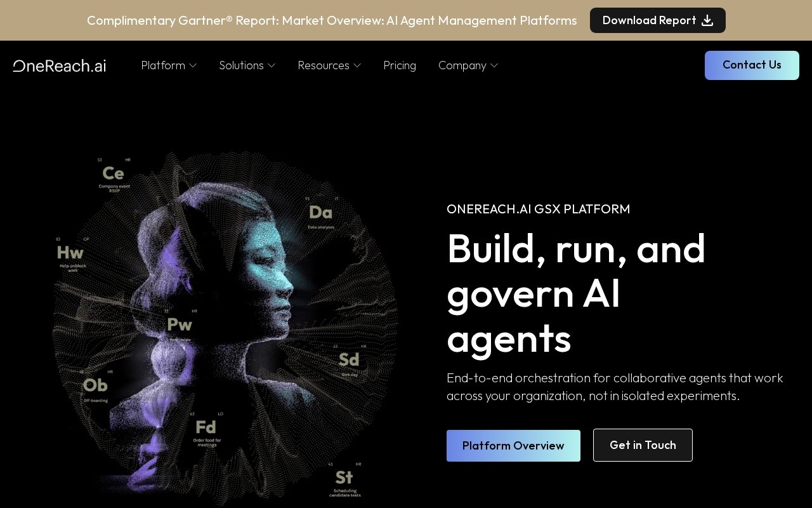Image resolution: width=812 pixels, height=508 pixels.
Task: Click the Download Report button
Action: pyautogui.click(x=658, y=20)
